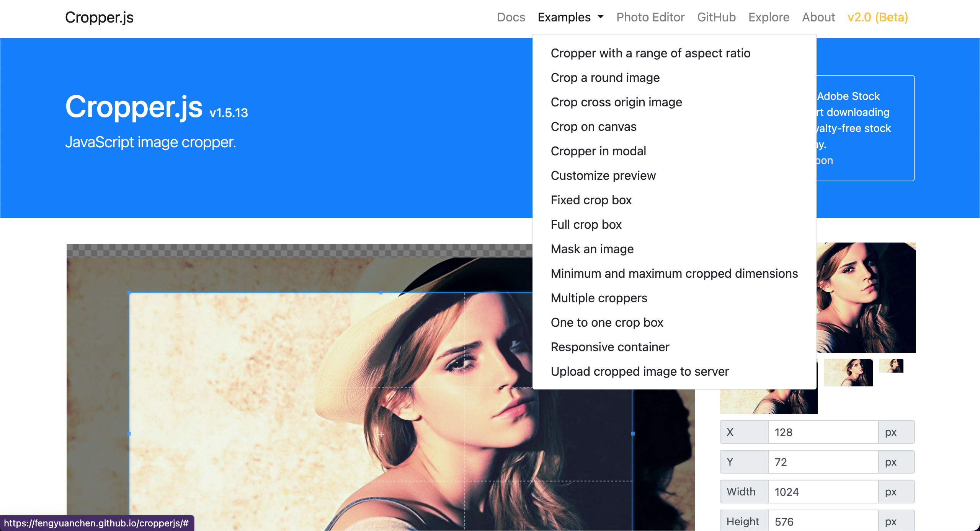The image size is (980, 531).
Task: Pick 'Multiple croppers' from dropdown list
Action: [x=599, y=298]
